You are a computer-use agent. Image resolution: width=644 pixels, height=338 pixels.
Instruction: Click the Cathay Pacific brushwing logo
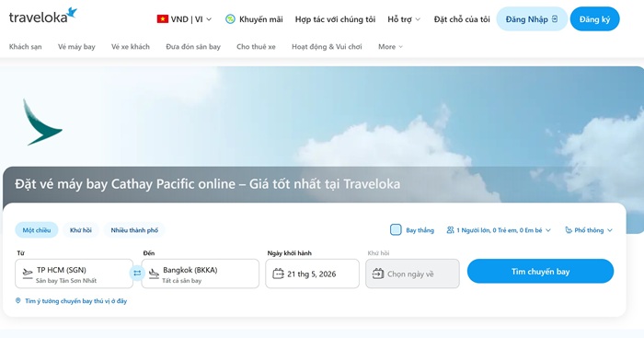pos(42,122)
